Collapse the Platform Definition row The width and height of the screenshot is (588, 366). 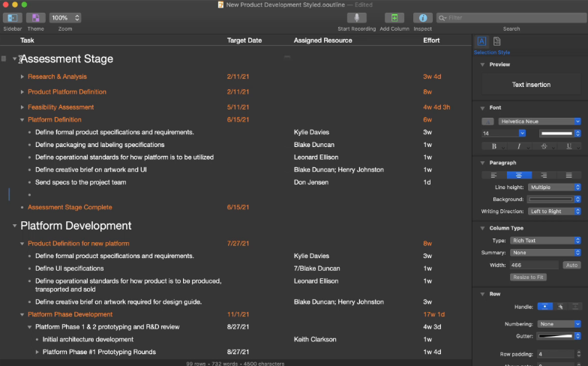click(x=22, y=120)
